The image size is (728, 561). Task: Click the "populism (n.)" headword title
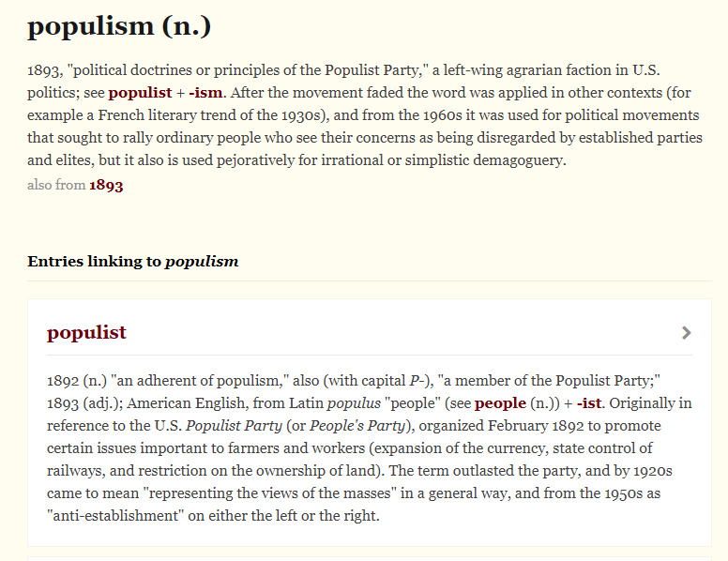(x=119, y=26)
